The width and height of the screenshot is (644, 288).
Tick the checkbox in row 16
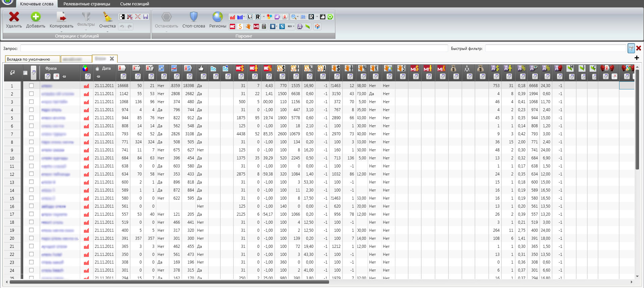[x=31, y=206]
